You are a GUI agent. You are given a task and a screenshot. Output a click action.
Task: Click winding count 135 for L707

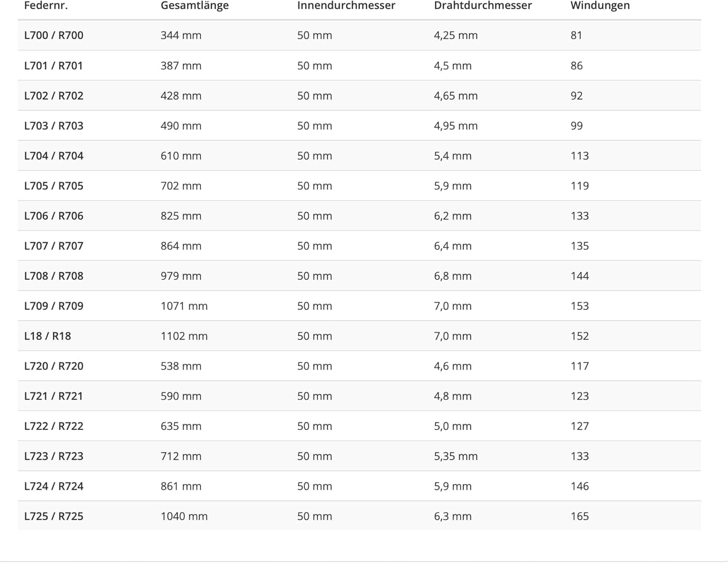pyautogui.click(x=579, y=246)
